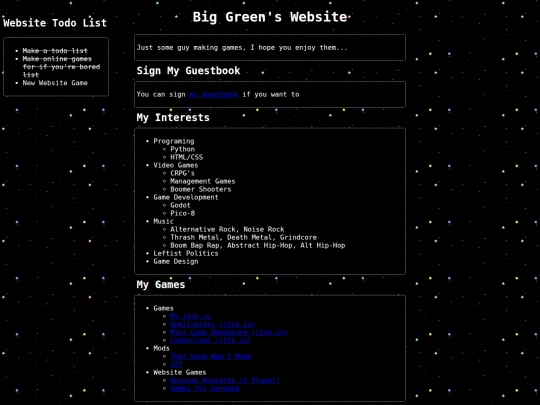Screen dimensions: 540x405
Task: Click the "Music" interest item
Action: pyautogui.click(x=164, y=221)
